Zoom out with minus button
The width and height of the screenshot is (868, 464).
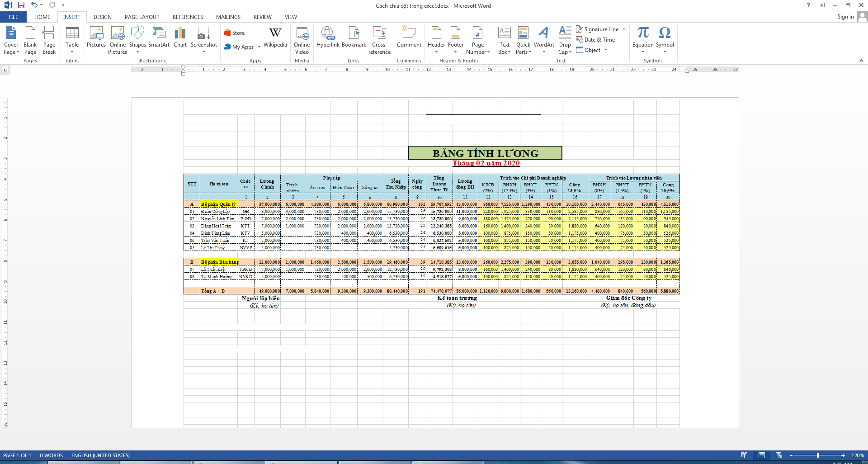click(x=791, y=455)
